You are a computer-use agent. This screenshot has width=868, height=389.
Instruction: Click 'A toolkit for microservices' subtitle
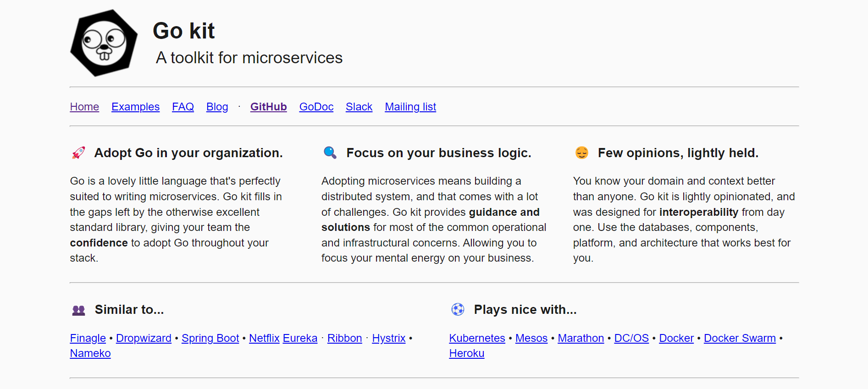249,58
